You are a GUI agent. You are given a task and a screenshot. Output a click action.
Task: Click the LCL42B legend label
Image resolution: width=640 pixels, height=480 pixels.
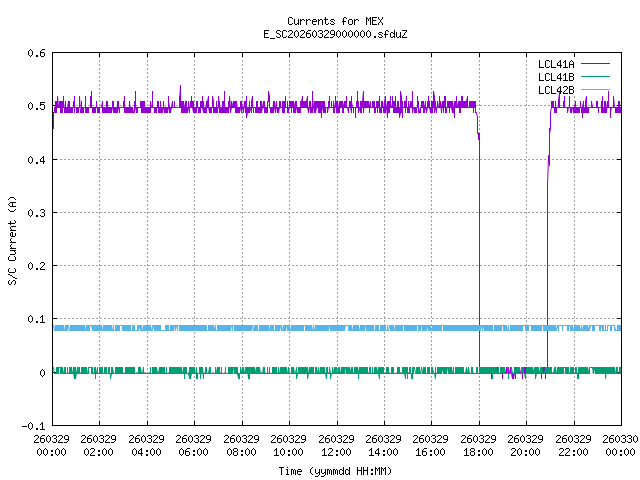555,90
